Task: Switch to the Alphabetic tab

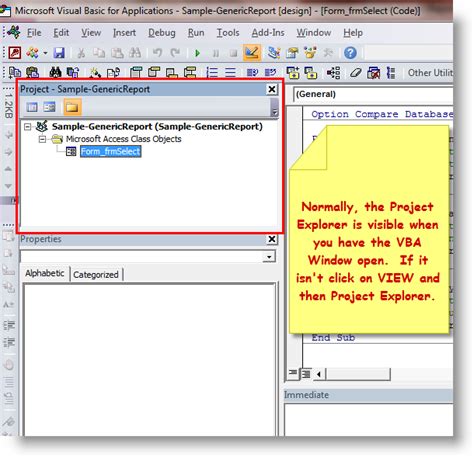Action: pyautogui.click(x=45, y=273)
